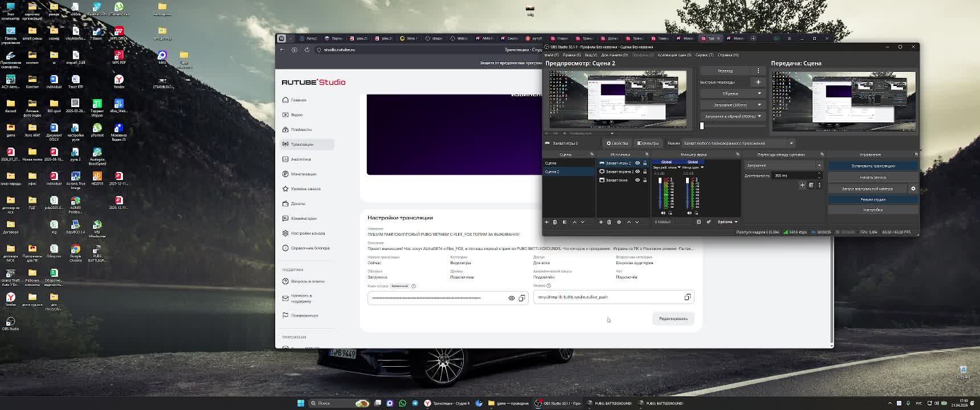Click Остановить трансляцию button
The width and height of the screenshot is (980, 410).
pos(873,166)
